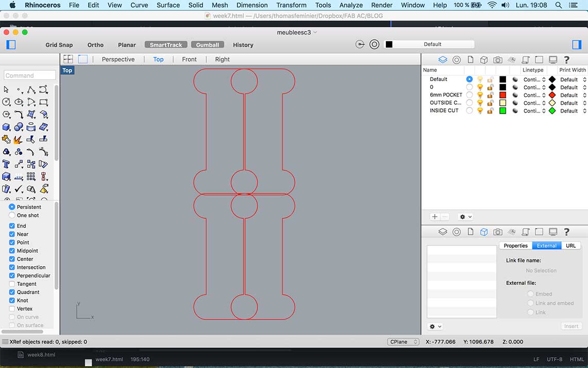Open the Analyze menu
This screenshot has width=588, height=368.
click(x=351, y=5)
